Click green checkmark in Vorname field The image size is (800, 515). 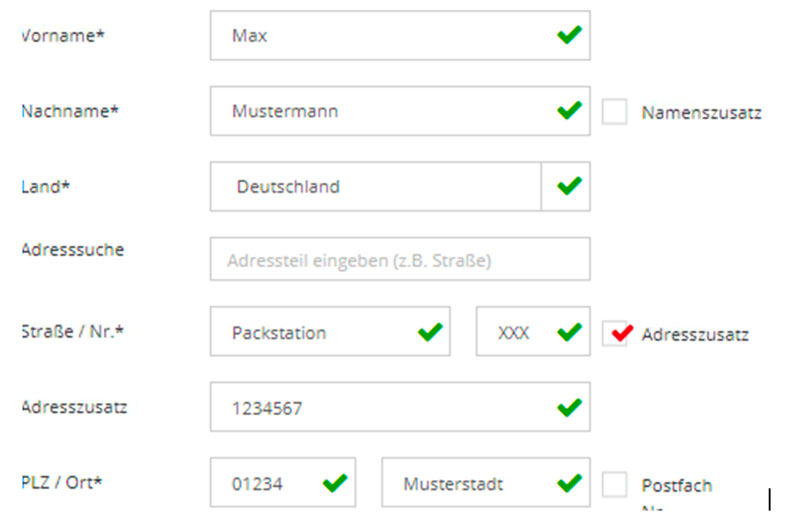[x=569, y=35]
